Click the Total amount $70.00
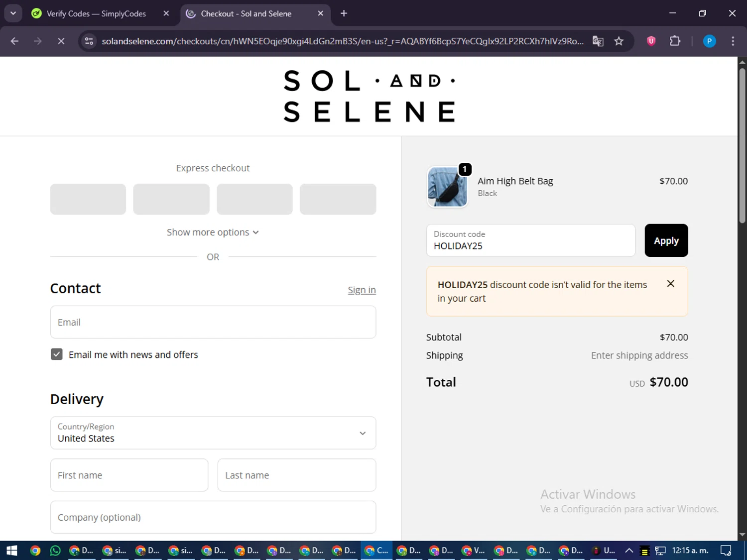The width and height of the screenshot is (747, 560). tap(669, 382)
